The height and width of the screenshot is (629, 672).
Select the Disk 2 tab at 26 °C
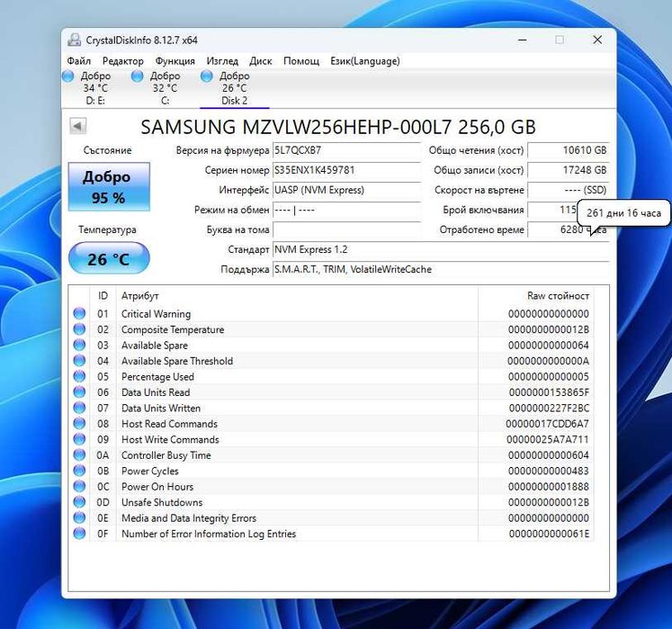tap(235, 88)
